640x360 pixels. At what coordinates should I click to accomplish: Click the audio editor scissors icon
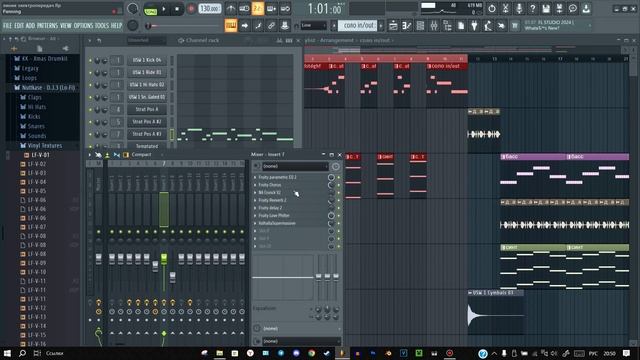point(505,8)
